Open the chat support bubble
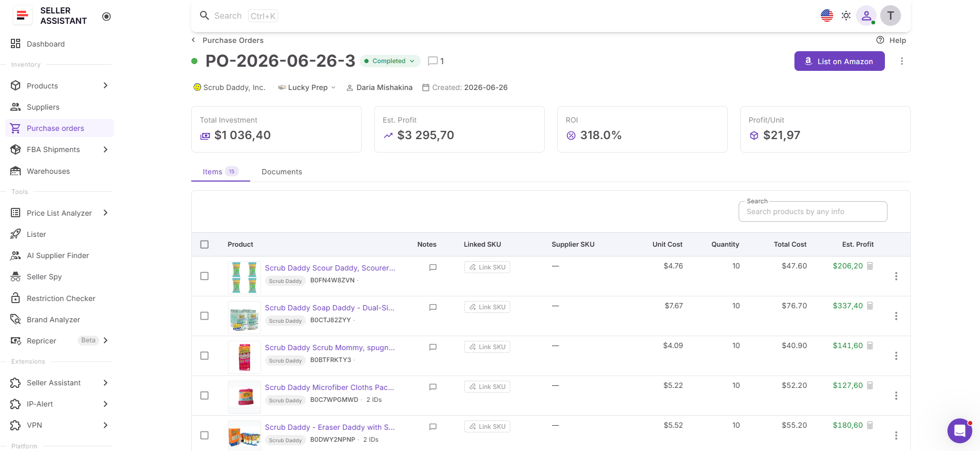This screenshot has height=451, width=980. (960, 431)
